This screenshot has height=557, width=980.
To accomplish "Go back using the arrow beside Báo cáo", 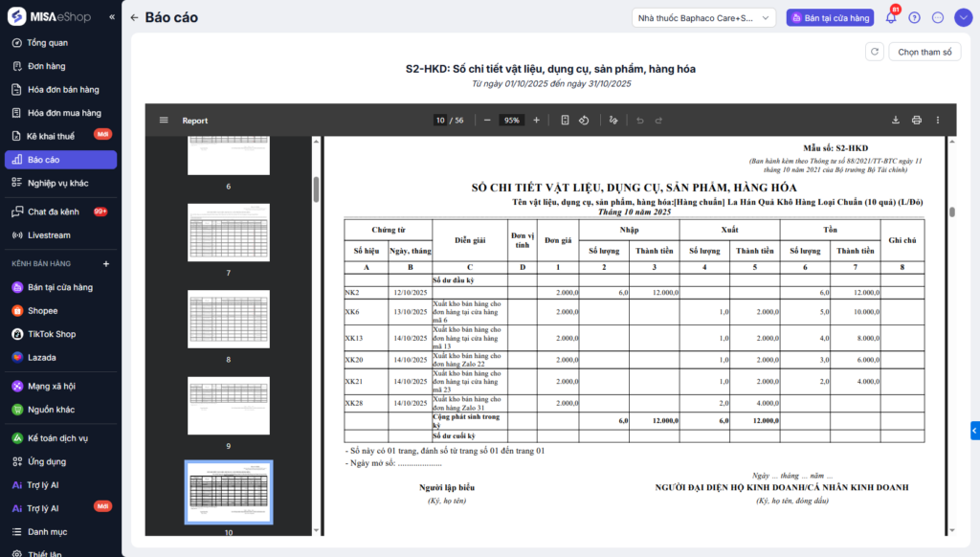I will coord(134,17).
